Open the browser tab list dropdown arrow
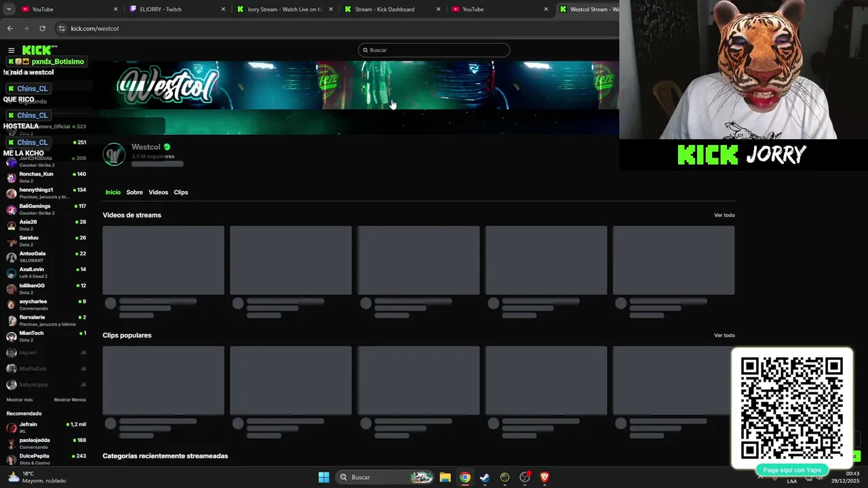The image size is (868, 488). tap(9, 9)
